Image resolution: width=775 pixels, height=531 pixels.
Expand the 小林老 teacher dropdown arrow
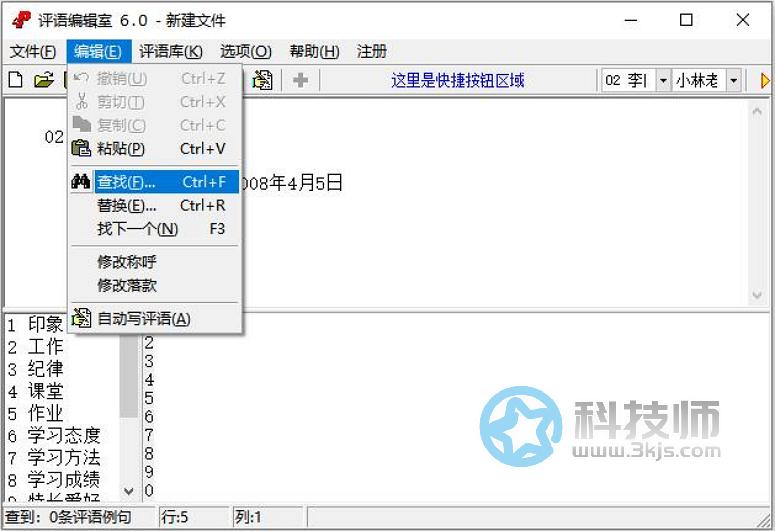[734, 80]
